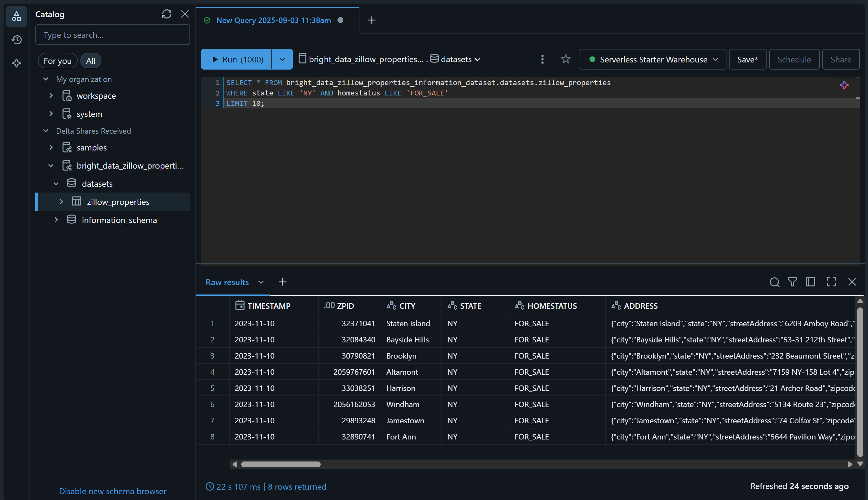Toggle the results side panel columns icon
Screen dimensions: 868x500
pos(811,282)
